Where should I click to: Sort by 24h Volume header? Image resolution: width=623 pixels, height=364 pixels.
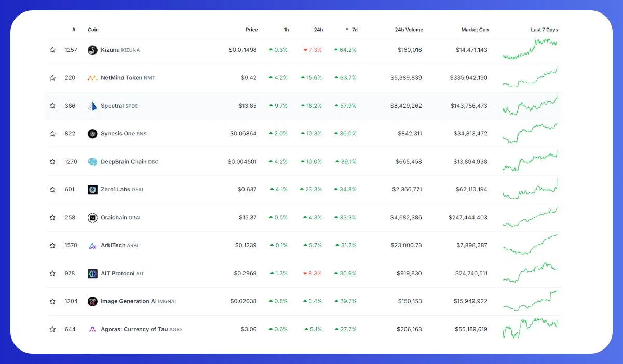(409, 30)
